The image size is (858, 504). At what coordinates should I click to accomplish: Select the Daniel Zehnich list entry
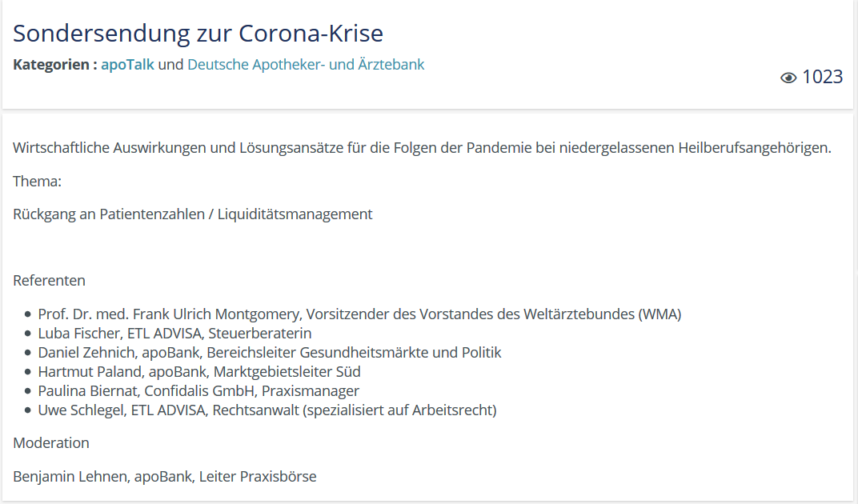pyautogui.click(x=269, y=353)
